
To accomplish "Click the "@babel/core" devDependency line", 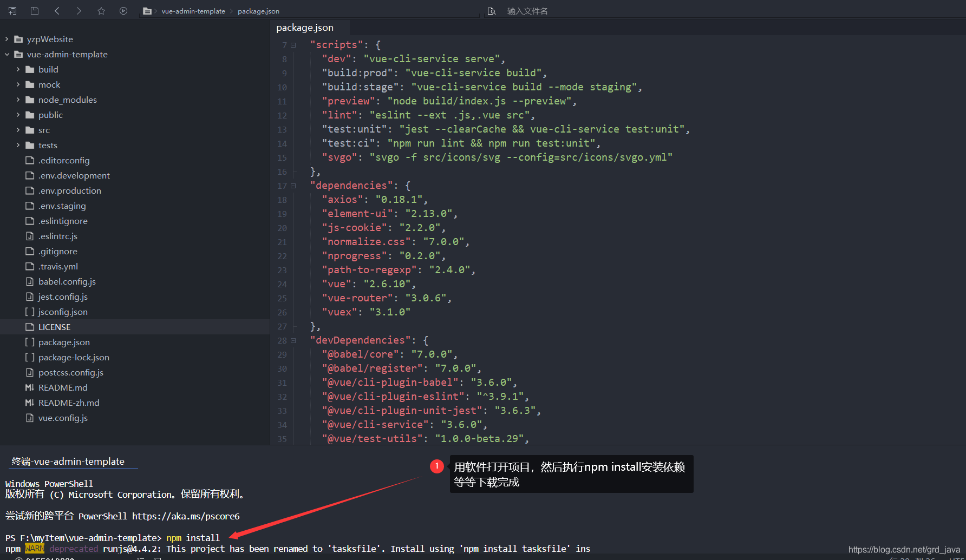I will tap(390, 354).
